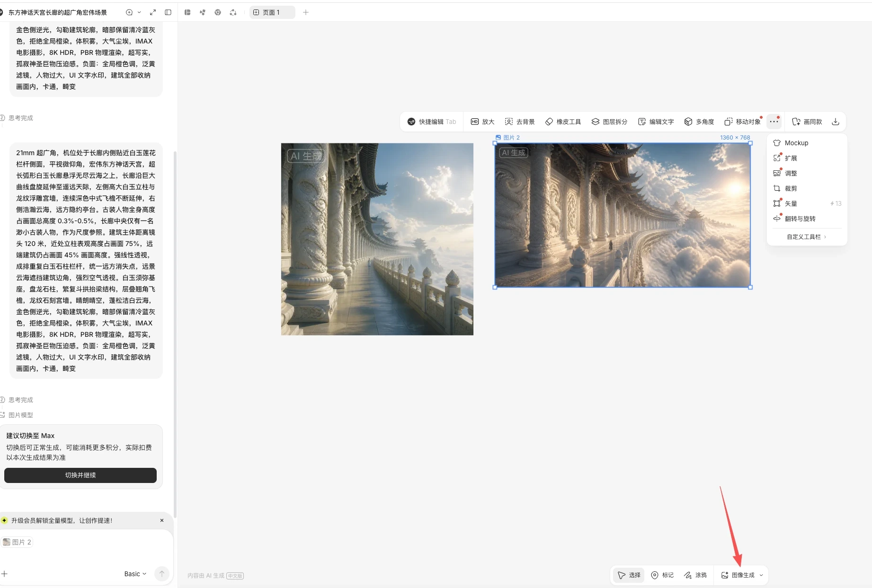This screenshot has width=872, height=588.
Task: Open the dropdown chevron beside new chat icon
Action: 139,12
